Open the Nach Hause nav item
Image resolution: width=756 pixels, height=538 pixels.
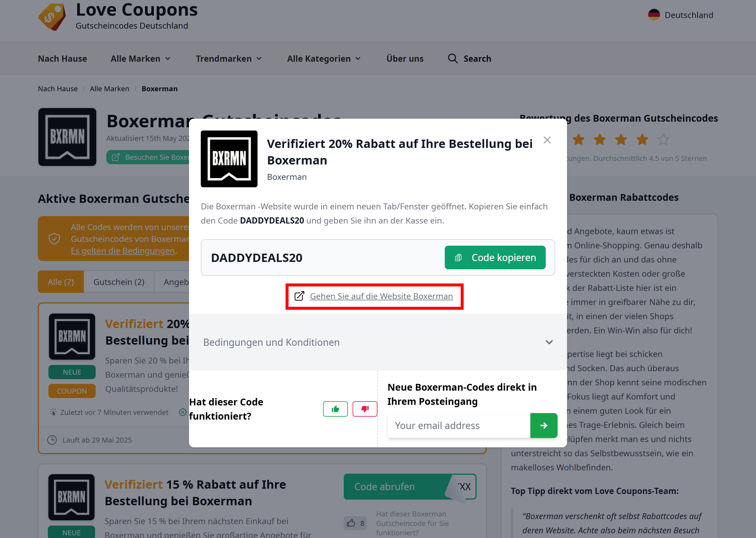click(62, 59)
